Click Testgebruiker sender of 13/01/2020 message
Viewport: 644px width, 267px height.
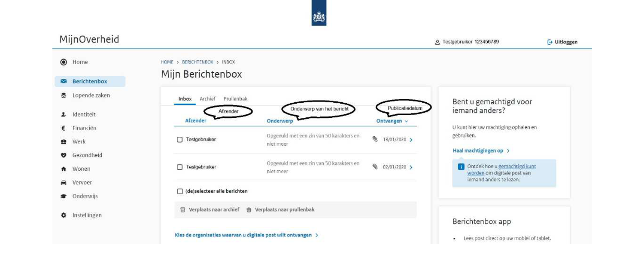pyautogui.click(x=201, y=139)
